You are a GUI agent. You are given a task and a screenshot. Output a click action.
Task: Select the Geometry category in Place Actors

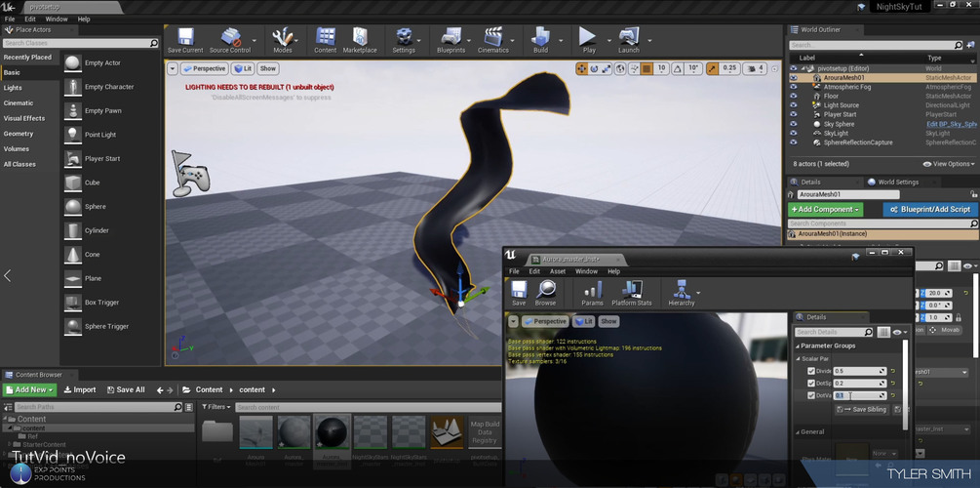19,134
